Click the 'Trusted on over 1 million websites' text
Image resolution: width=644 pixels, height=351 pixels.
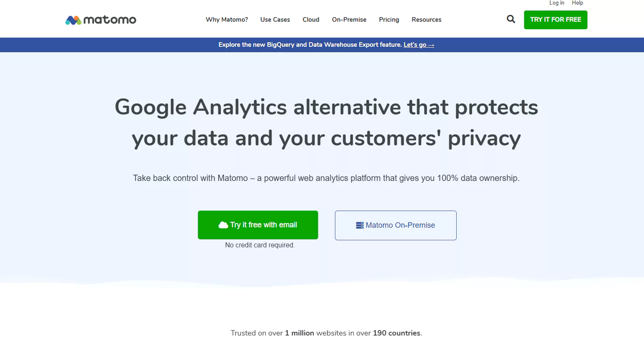(x=326, y=333)
